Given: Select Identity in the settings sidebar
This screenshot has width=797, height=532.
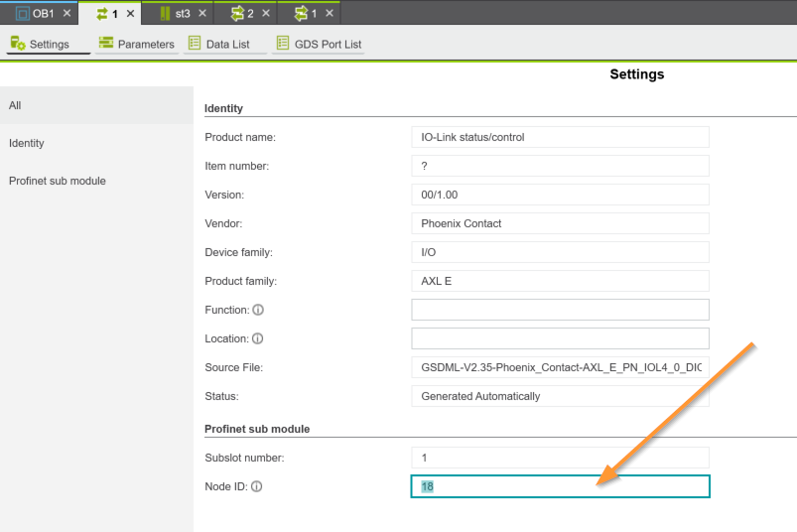Looking at the screenshot, I should pos(27,143).
